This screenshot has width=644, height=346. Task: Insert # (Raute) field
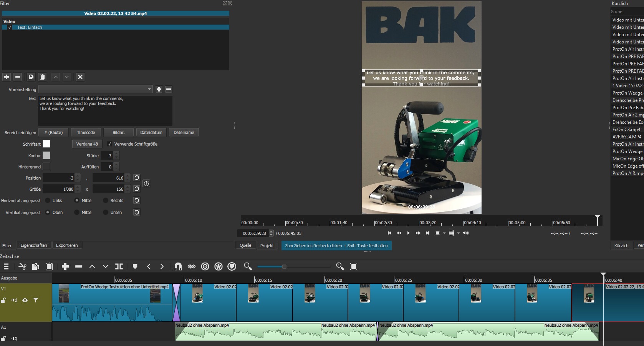click(53, 132)
